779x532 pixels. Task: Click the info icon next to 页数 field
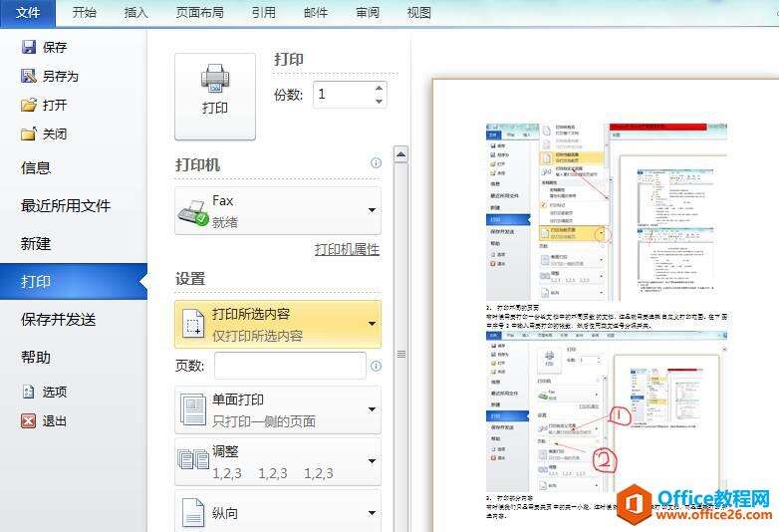click(x=377, y=366)
